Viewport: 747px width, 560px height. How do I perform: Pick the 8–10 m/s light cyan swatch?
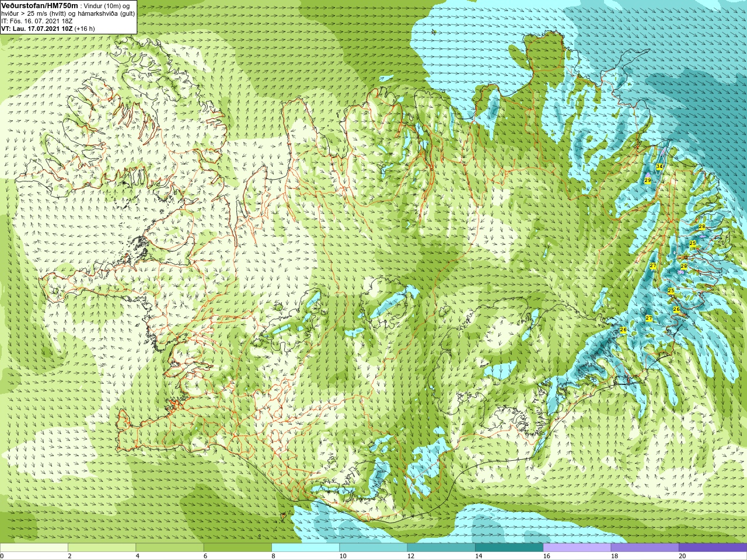(305, 548)
